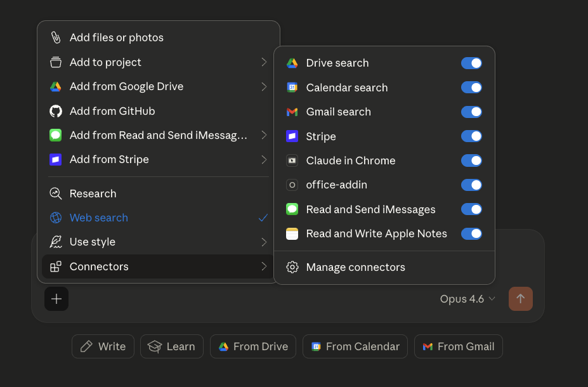Click the paperclip icon for adding files
Image resolution: width=588 pixels, height=387 pixels.
click(56, 37)
